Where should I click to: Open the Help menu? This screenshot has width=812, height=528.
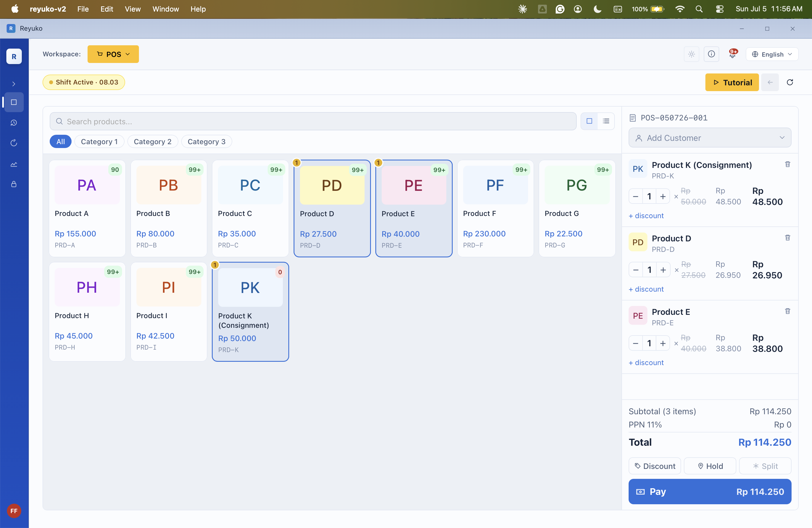(x=198, y=9)
